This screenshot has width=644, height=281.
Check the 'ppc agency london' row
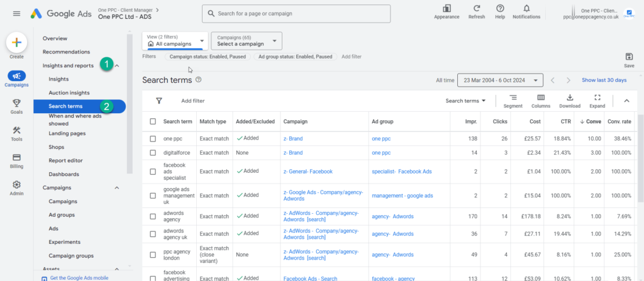click(x=153, y=255)
